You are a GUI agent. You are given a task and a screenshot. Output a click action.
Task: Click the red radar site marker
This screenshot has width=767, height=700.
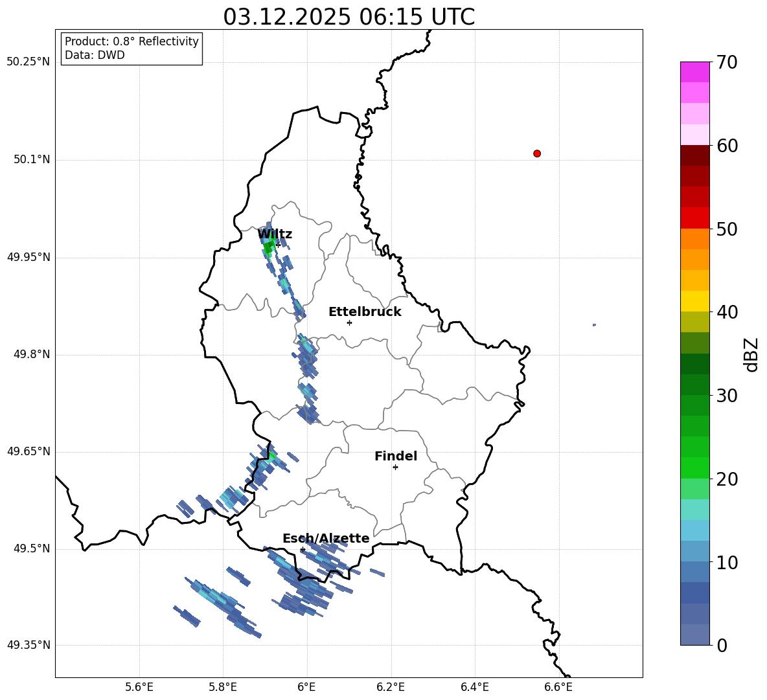(537, 153)
